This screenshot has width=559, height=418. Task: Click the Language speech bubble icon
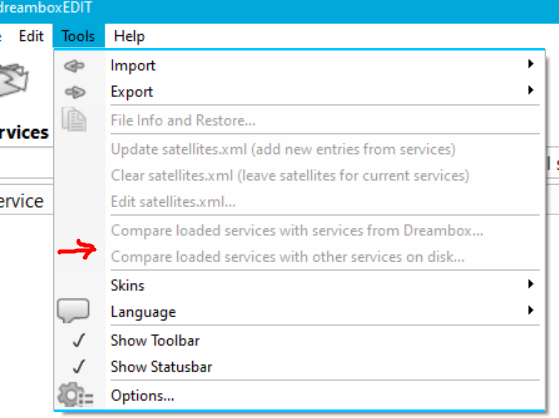[x=73, y=311]
